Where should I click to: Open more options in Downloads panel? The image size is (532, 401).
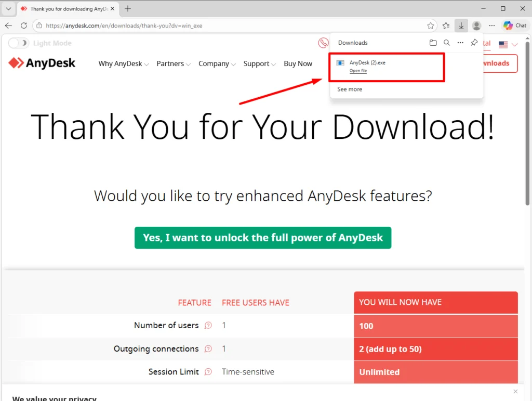click(x=460, y=43)
